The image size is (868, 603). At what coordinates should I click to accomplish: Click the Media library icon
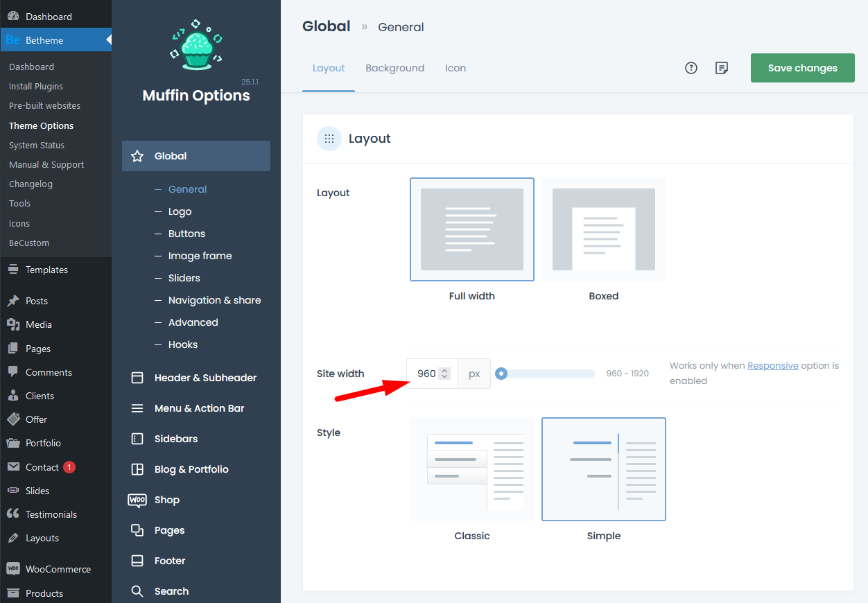coord(13,324)
